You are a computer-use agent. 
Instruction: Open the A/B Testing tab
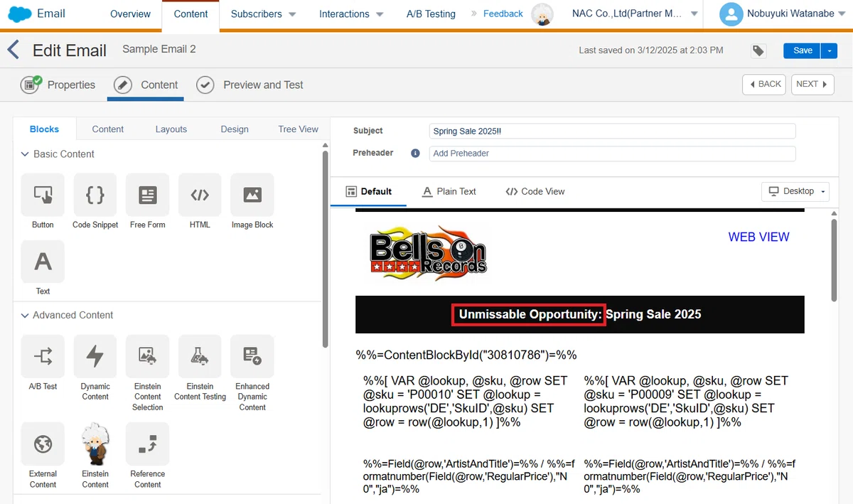[x=431, y=14]
